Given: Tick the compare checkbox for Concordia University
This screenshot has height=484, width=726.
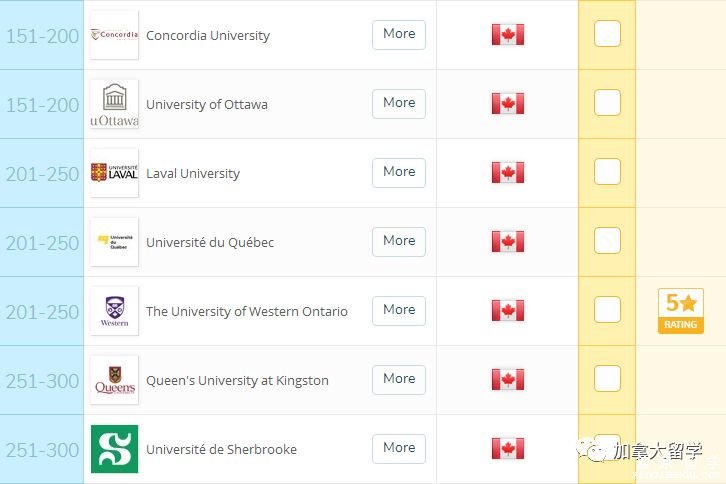Looking at the screenshot, I should [607, 34].
